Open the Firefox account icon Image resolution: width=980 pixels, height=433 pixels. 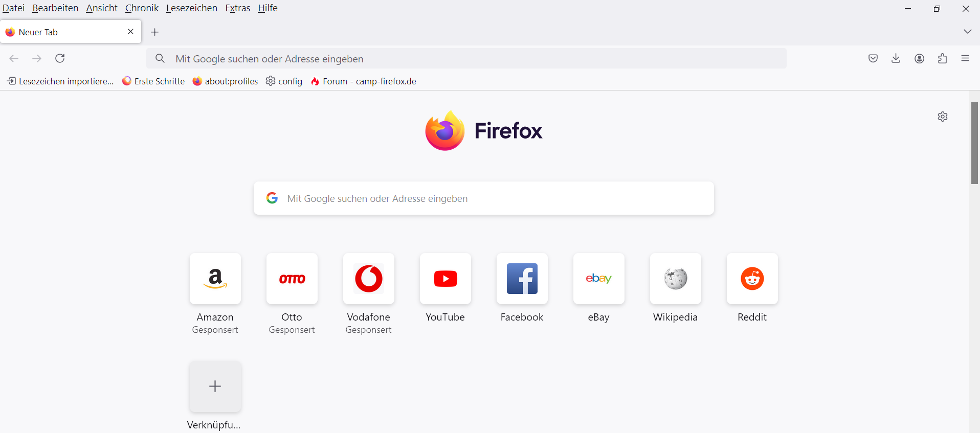[920, 58]
